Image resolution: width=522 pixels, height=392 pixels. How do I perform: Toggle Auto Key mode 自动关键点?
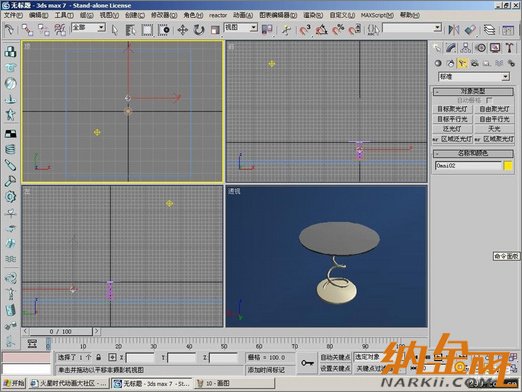335,357
